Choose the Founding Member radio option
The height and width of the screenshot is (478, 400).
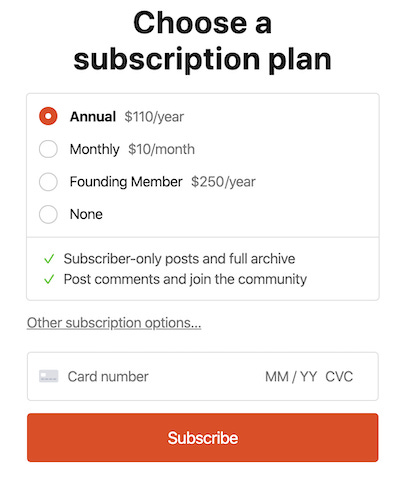pos(48,182)
